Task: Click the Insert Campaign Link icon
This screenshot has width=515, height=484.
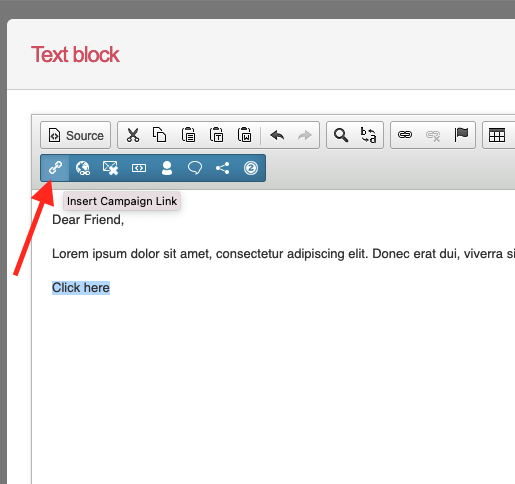Action: [55, 168]
